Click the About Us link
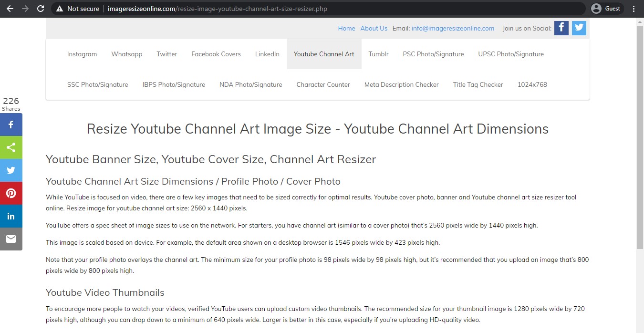The image size is (644, 333). tap(374, 28)
